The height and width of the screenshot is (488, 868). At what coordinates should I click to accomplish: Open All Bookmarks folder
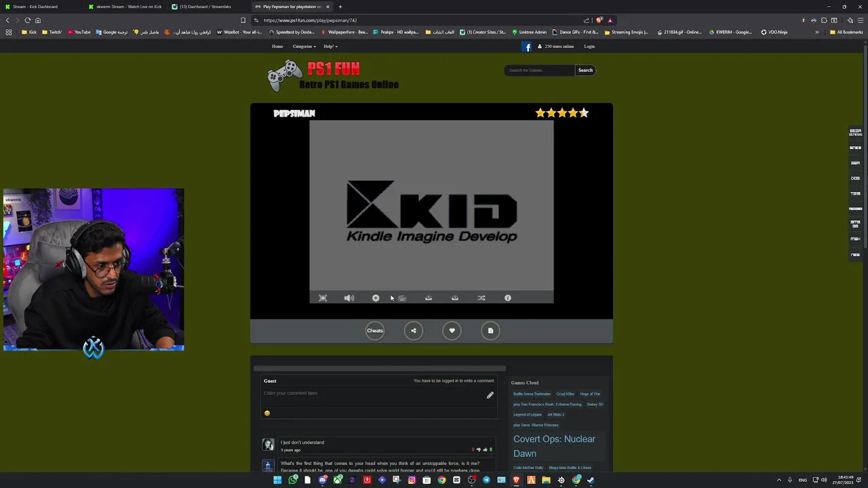pyautogui.click(x=846, y=32)
